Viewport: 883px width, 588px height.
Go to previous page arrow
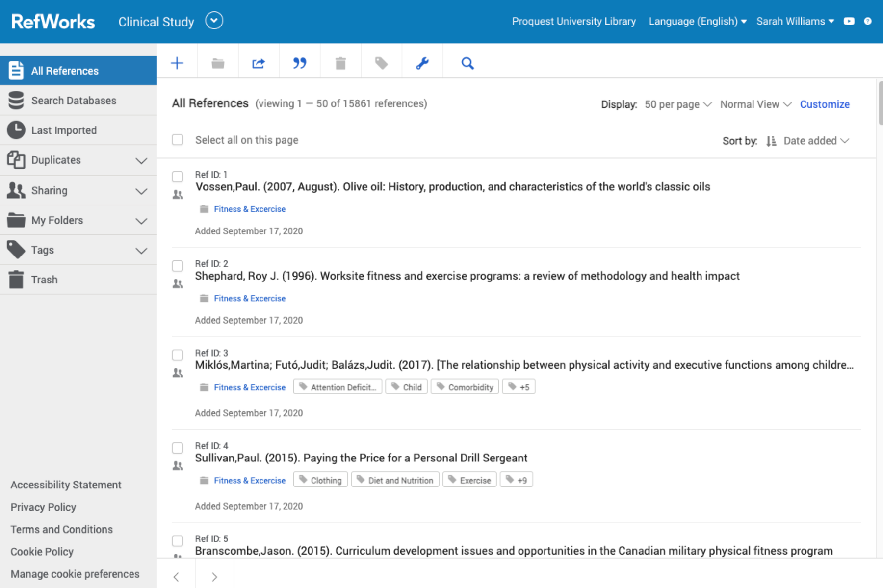tap(176, 577)
